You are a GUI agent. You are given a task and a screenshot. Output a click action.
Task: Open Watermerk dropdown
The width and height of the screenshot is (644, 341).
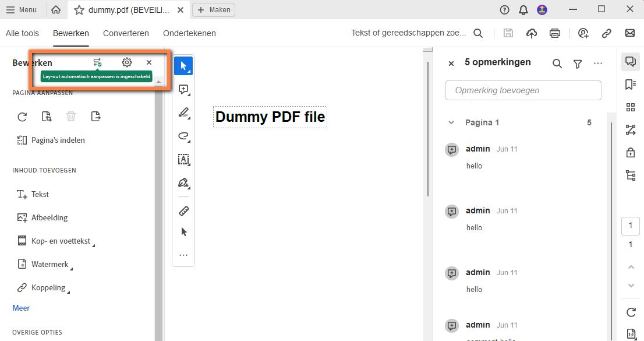[x=45, y=264]
